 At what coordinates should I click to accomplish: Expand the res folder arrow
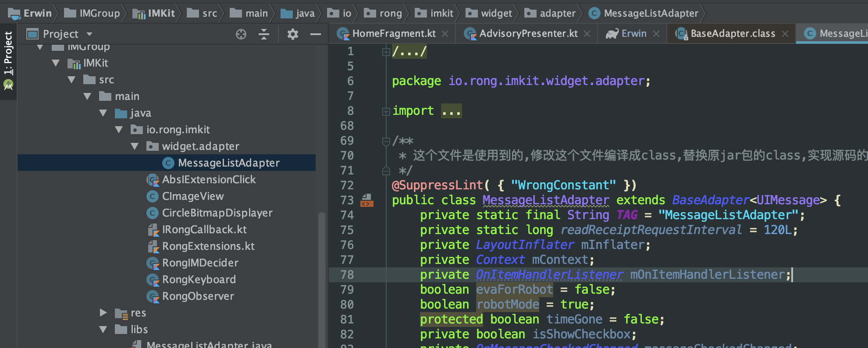pyautogui.click(x=103, y=312)
